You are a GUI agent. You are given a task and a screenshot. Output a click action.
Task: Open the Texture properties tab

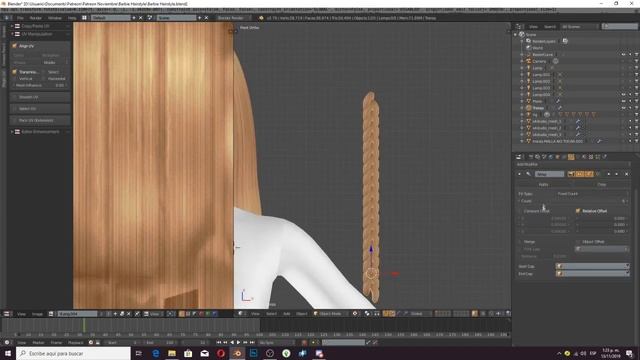(x=591, y=157)
